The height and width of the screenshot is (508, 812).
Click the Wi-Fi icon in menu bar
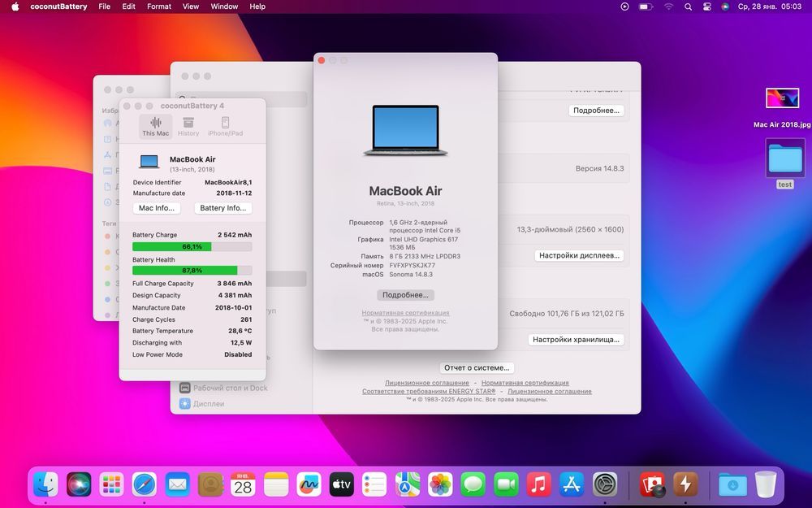(x=668, y=7)
